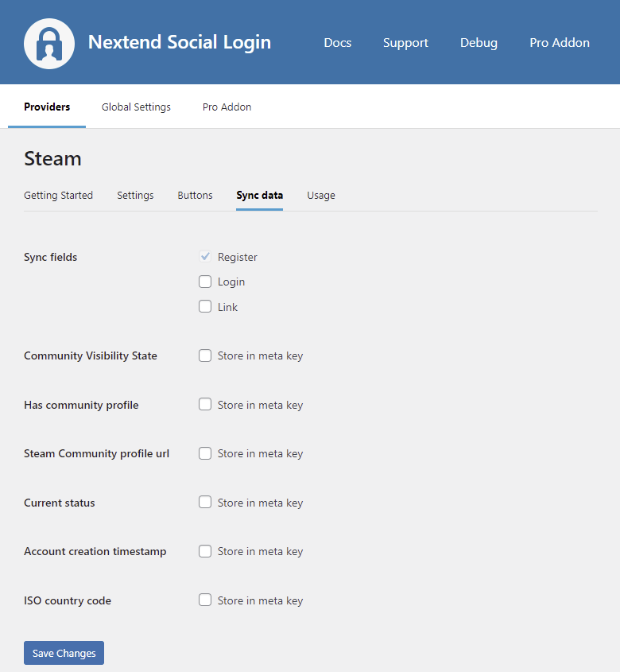This screenshot has height=672, width=620.
Task: Open the Docs link in header
Action: tap(338, 43)
